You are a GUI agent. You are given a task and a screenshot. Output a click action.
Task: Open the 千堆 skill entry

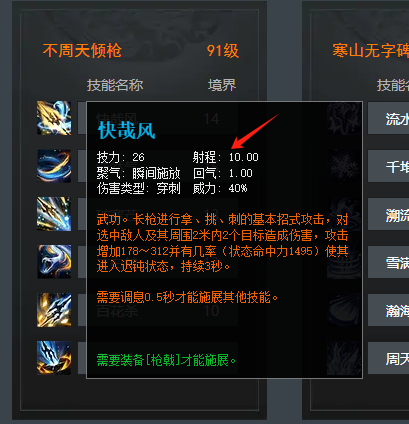tap(389, 166)
